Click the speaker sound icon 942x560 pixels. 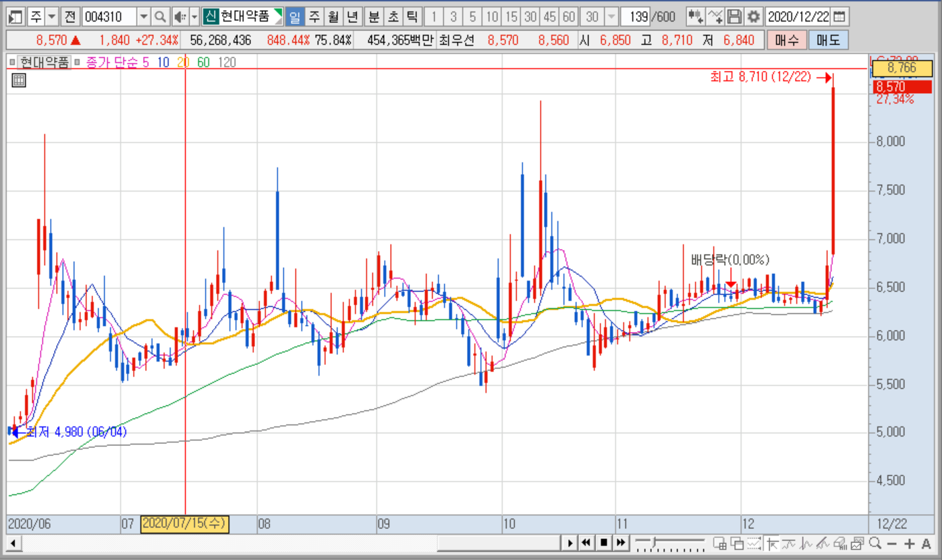[179, 17]
